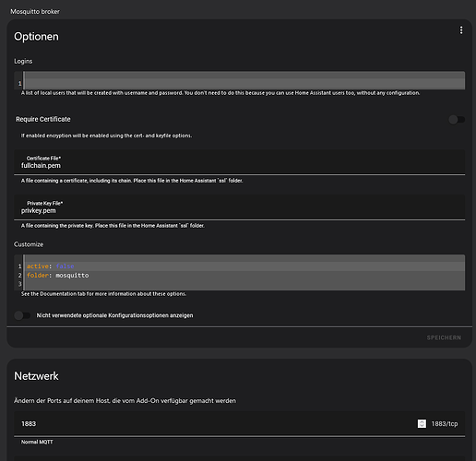Click the SPEICHERN save button
Image resolution: width=476 pixels, height=461 pixels.
pyautogui.click(x=444, y=337)
